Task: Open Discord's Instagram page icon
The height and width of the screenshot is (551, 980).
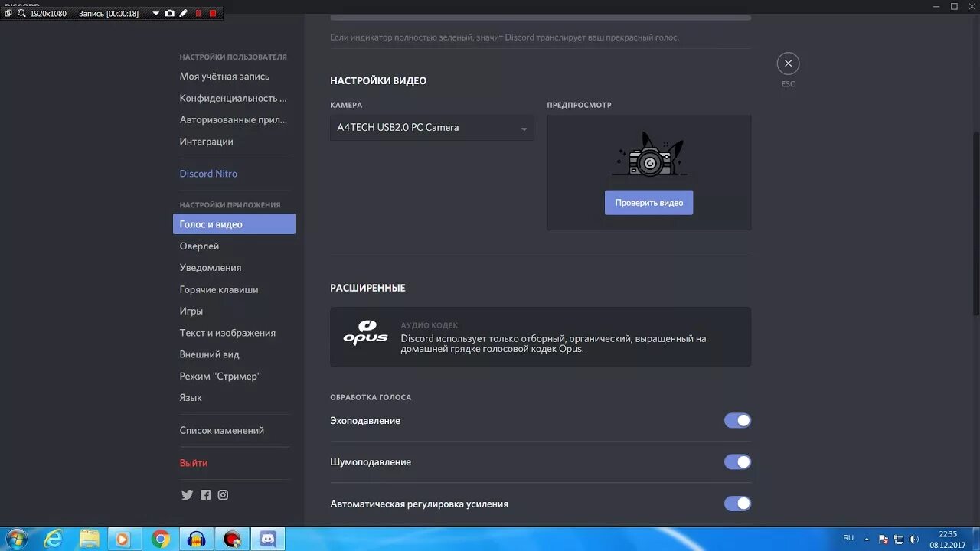Action: click(223, 495)
